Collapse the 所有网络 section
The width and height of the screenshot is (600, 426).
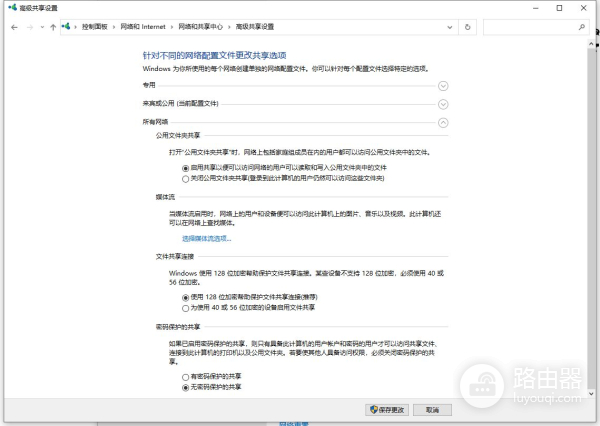point(443,122)
